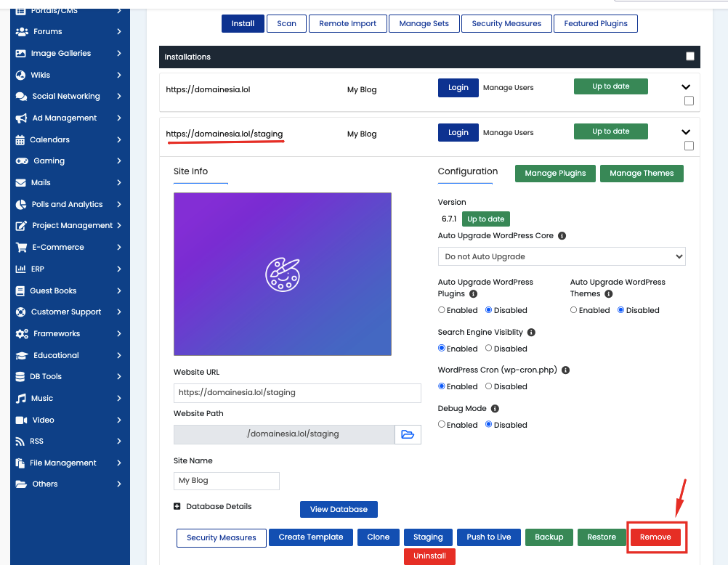Open the Auto Upgrade WordPress Core dropdown
This screenshot has width=728, height=565.
click(x=561, y=256)
